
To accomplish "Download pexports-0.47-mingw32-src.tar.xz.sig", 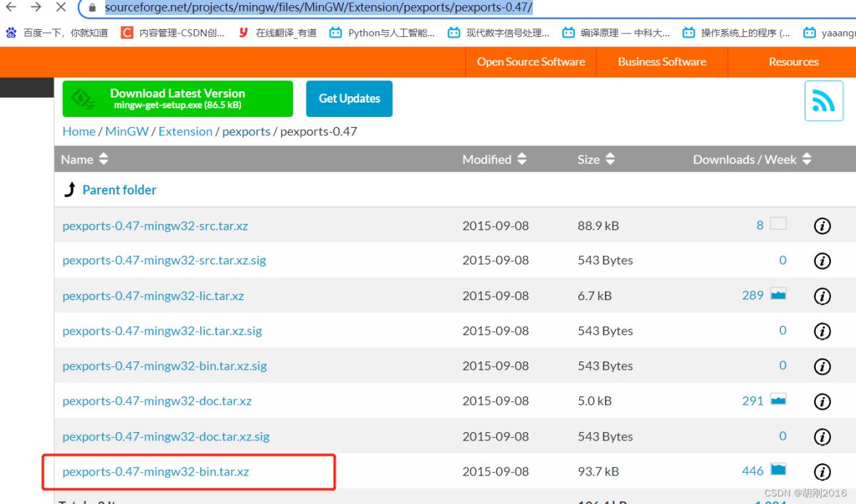I will coord(164,261).
